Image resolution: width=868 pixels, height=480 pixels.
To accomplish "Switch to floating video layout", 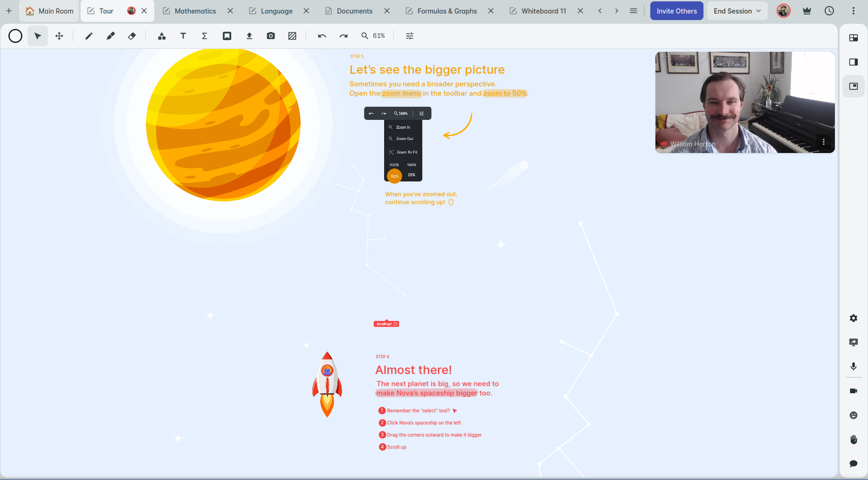I will tap(854, 86).
